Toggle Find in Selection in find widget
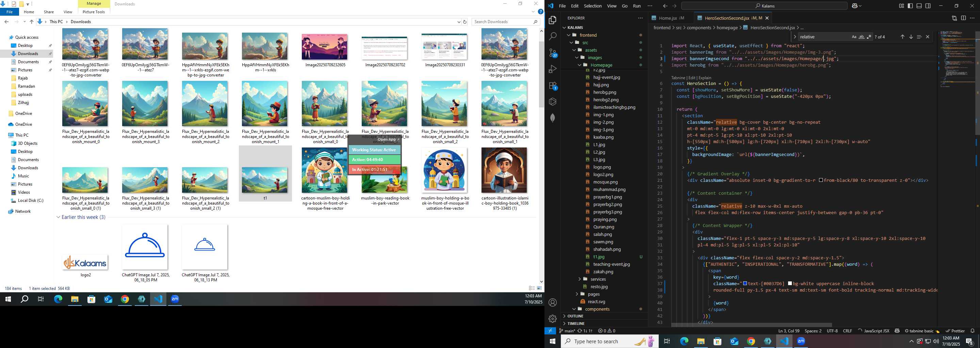The image size is (980, 348). coord(919,37)
